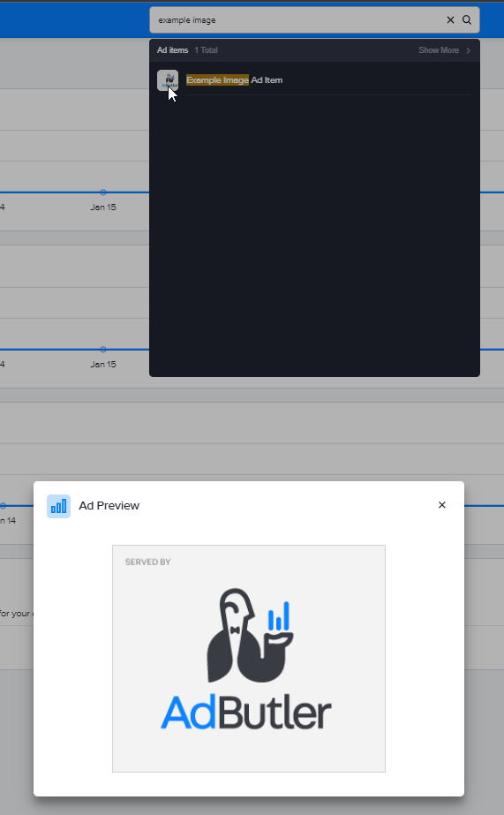Click the search box containing 'example image'
504x815 pixels.
(314, 19)
